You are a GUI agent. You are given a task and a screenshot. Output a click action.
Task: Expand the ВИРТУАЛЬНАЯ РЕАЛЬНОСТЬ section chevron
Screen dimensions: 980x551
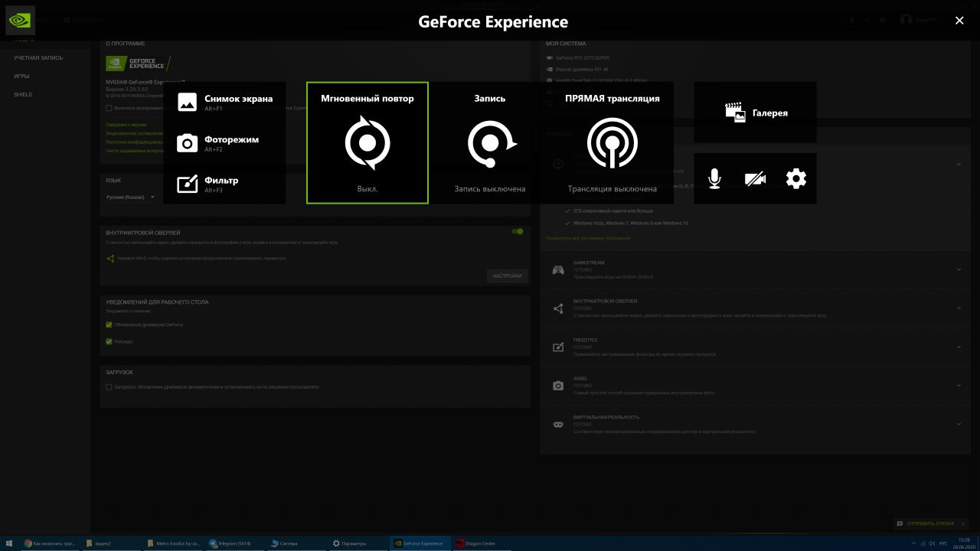[x=959, y=424]
